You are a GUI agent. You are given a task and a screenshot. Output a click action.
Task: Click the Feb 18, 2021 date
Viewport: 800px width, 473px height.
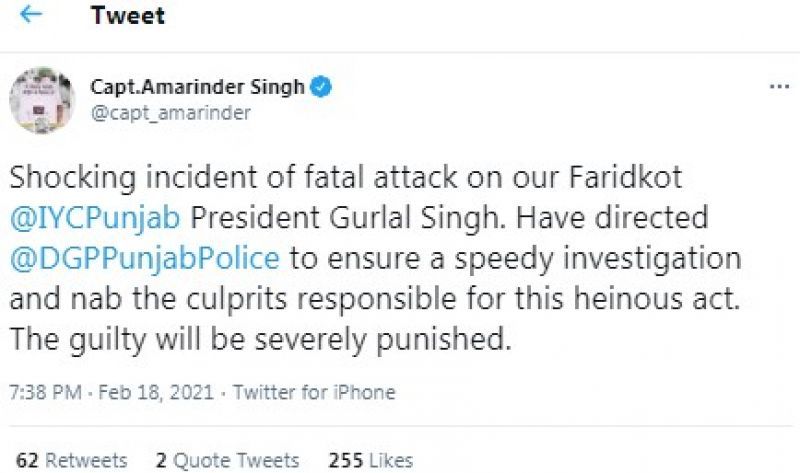(150, 392)
